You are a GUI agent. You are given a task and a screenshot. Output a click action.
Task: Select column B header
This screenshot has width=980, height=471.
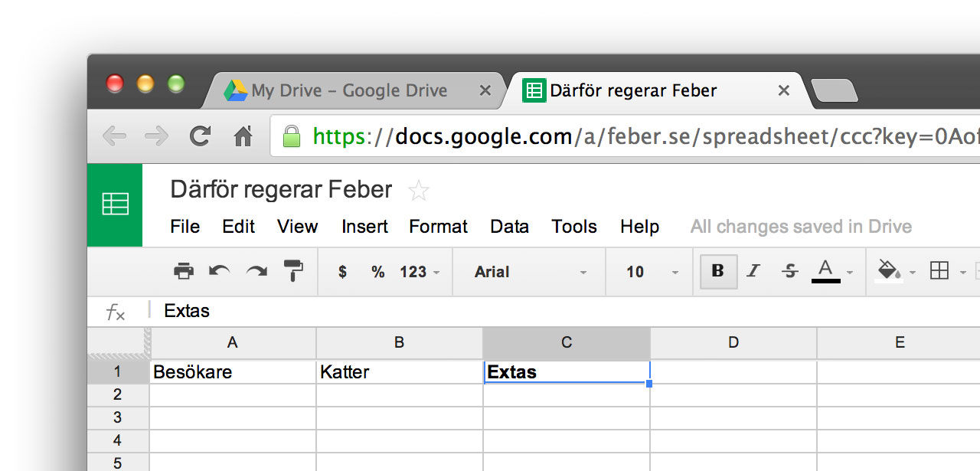400,343
